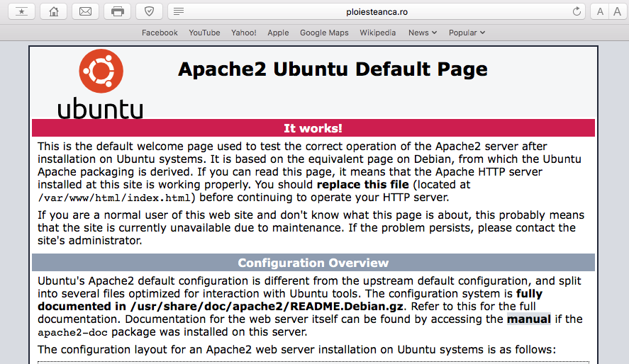Focus the ploiesteanca.ro address bar
Screen dimensions: 629x364
coord(377,11)
